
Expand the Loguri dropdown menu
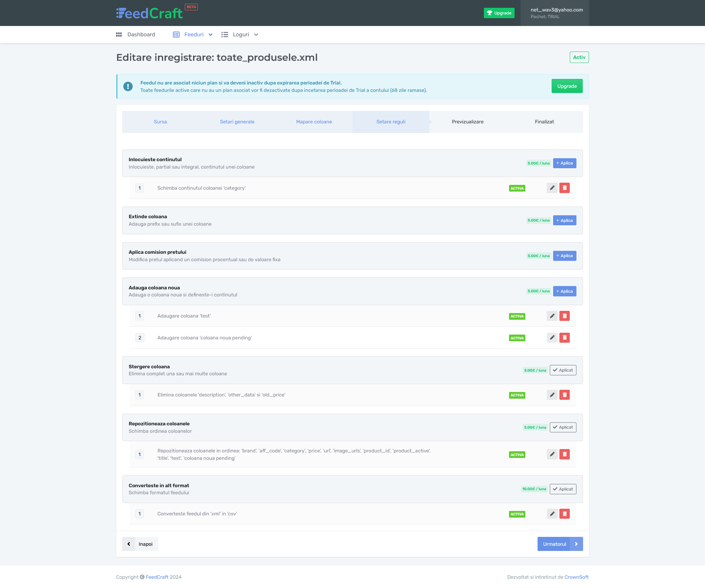click(256, 34)
